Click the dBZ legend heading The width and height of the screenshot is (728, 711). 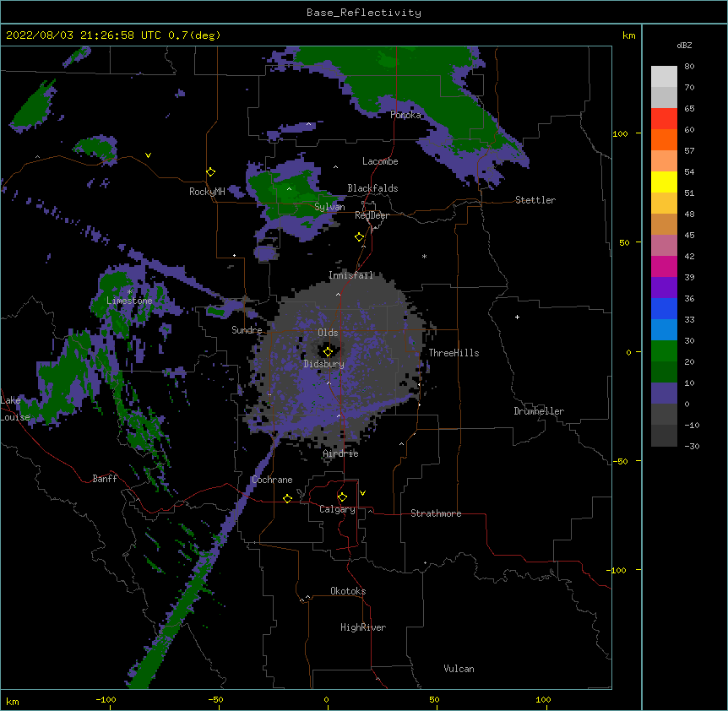pos(684,46)
